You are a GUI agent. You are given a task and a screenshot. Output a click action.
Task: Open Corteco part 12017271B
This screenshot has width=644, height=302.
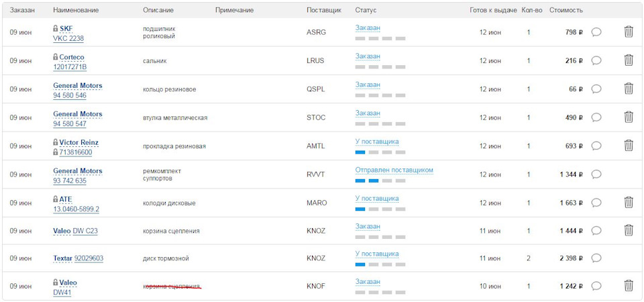(70, 67)
